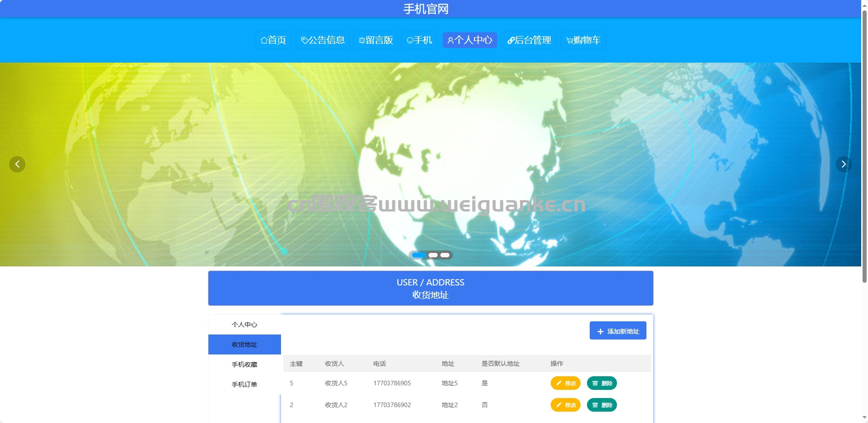Open 公告信息 announcements nav item
Screen dimensions: 868x423
323,40
